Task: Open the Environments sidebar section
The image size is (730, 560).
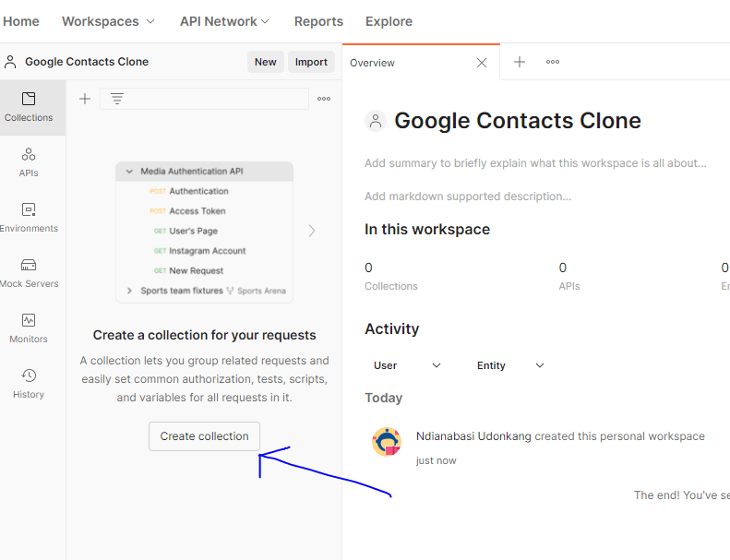Action: pos(29,218)
